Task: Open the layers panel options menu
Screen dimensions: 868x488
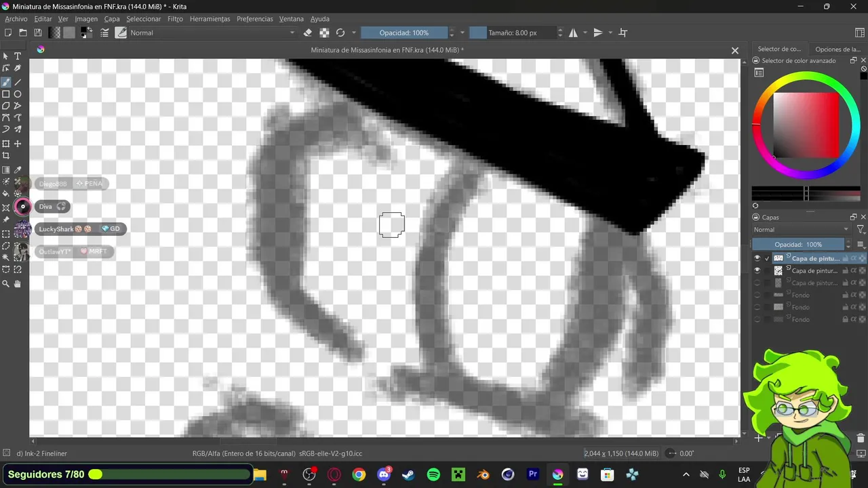Action: (861, 245)
